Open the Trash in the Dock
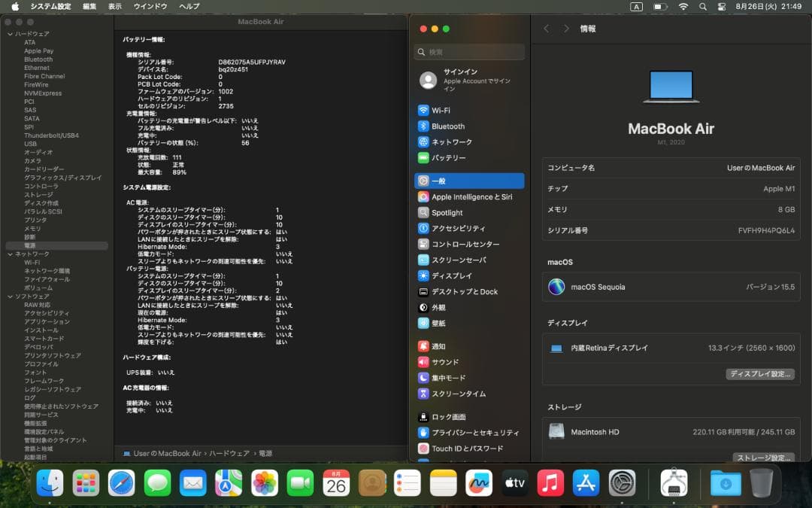Viewport: 812px width, 508px height. [x=761, y=483]
